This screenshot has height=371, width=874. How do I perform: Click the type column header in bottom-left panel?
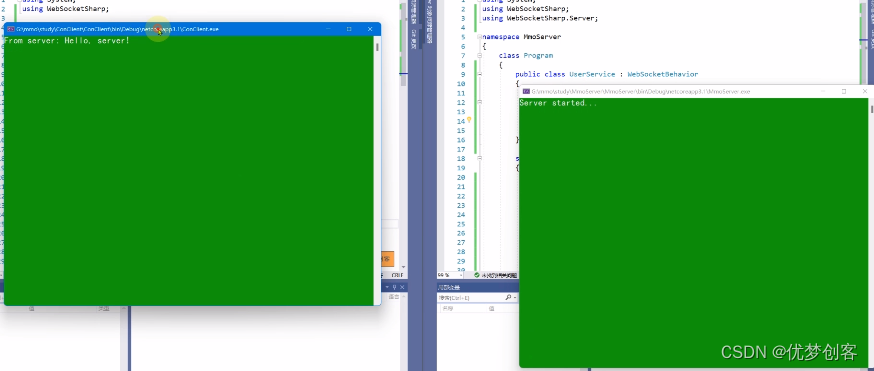pyautogui.click(x=104, y=309)
